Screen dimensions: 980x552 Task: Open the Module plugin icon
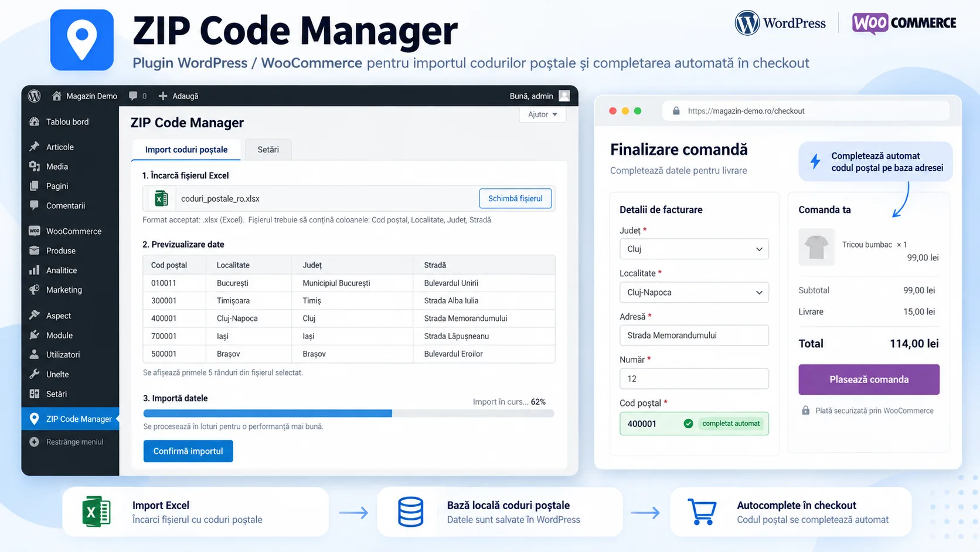[35, 335]
